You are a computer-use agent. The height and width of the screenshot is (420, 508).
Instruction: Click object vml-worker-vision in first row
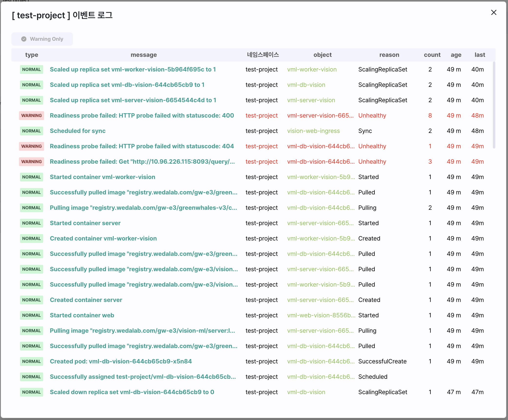tap(312, 70)
